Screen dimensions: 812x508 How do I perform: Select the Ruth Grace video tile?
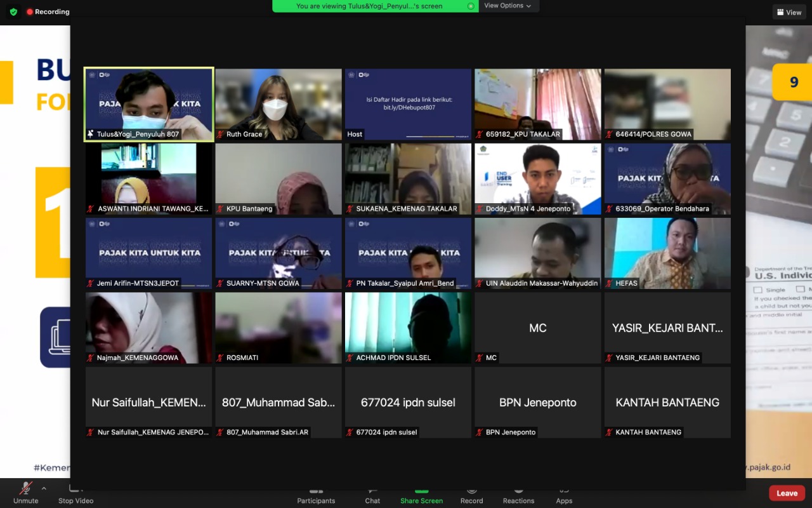278,104
